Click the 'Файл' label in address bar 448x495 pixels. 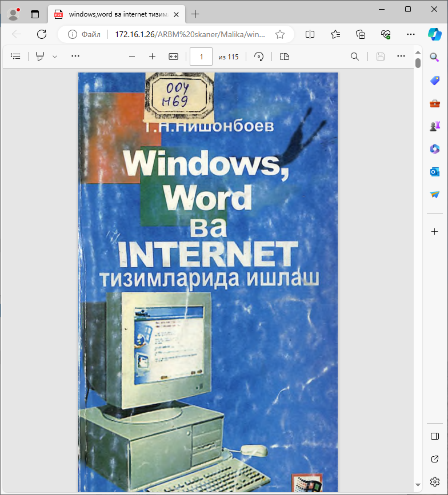click(91, 34)
